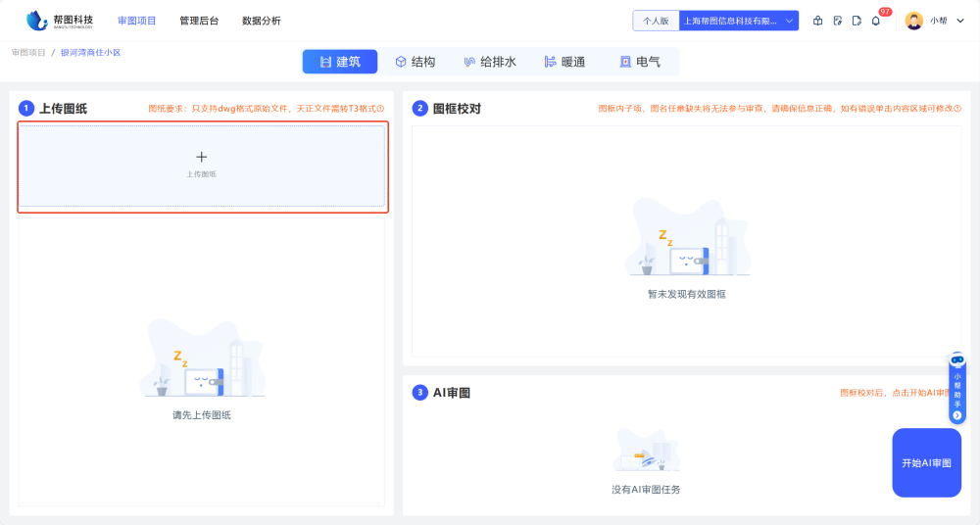Open notifications bell with 97 badge
The width and height of the screenshot is (980, 525).
pos(876,21)
